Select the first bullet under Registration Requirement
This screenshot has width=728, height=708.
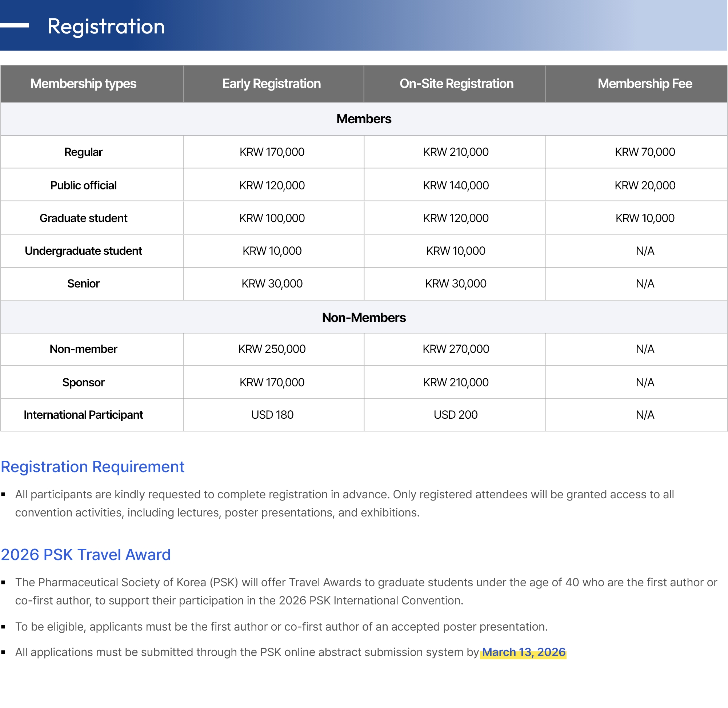click(344, 503)
